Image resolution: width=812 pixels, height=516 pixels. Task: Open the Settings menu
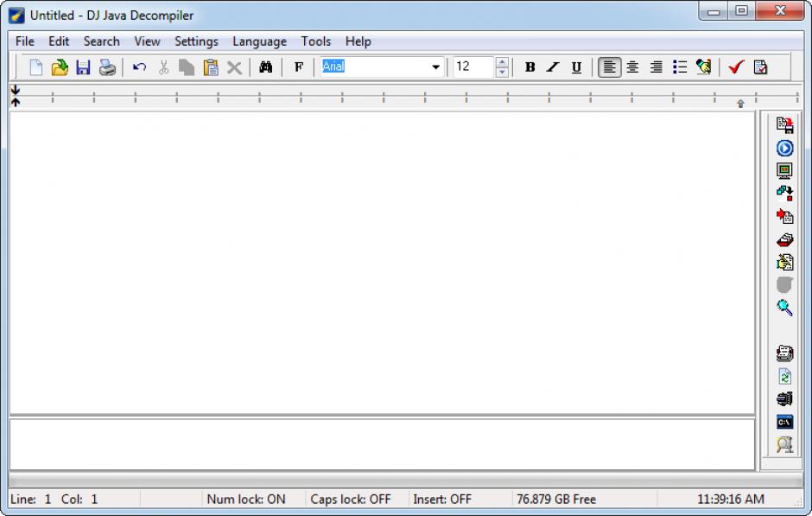pos(196,41)
